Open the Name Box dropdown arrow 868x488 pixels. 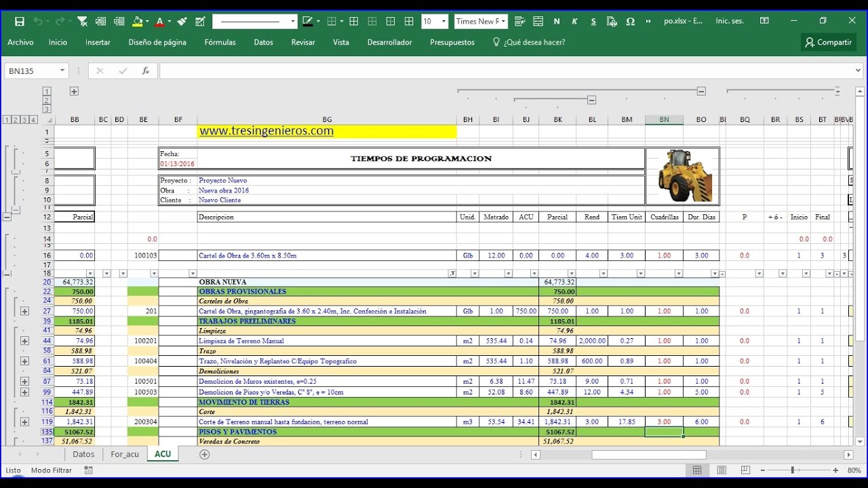click(x=62, y=70)
